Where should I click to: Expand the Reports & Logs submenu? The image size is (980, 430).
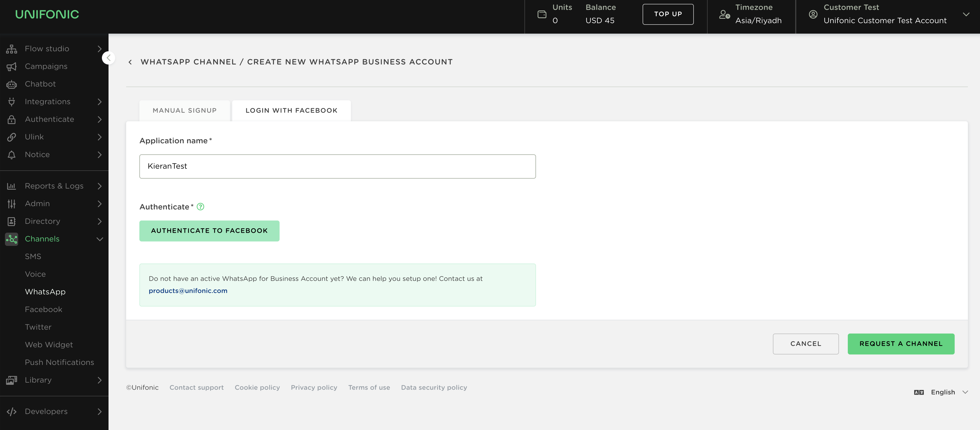pyautogui.click(x=100, y=186)
